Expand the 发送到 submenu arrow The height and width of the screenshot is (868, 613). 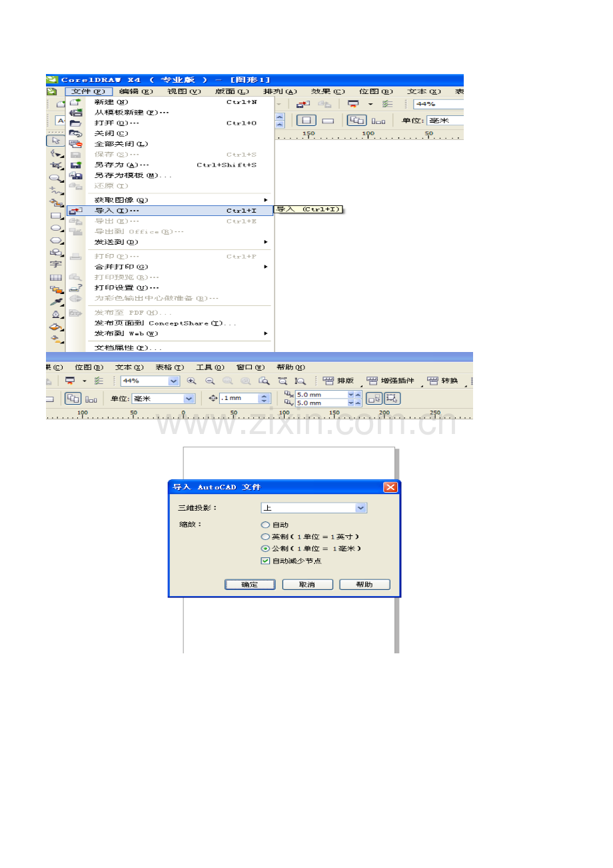pos(266,242)
